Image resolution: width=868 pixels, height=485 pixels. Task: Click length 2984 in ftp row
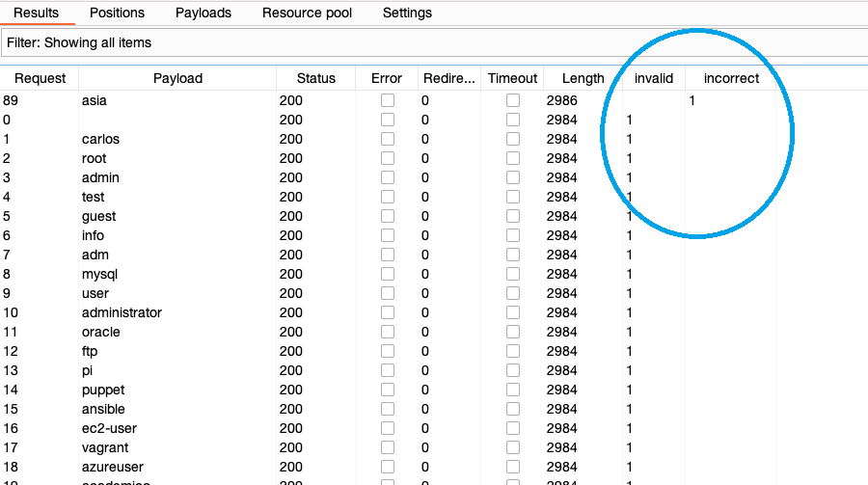point(562,351)
